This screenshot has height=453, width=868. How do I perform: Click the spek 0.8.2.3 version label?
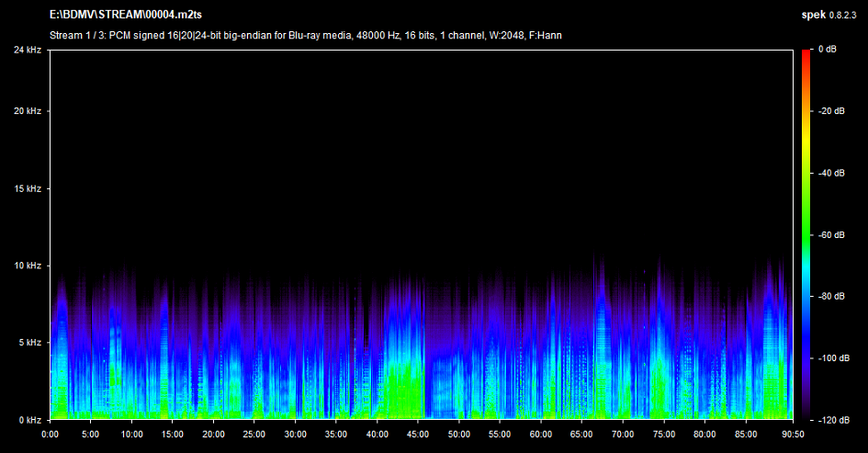tap(830, 15)
